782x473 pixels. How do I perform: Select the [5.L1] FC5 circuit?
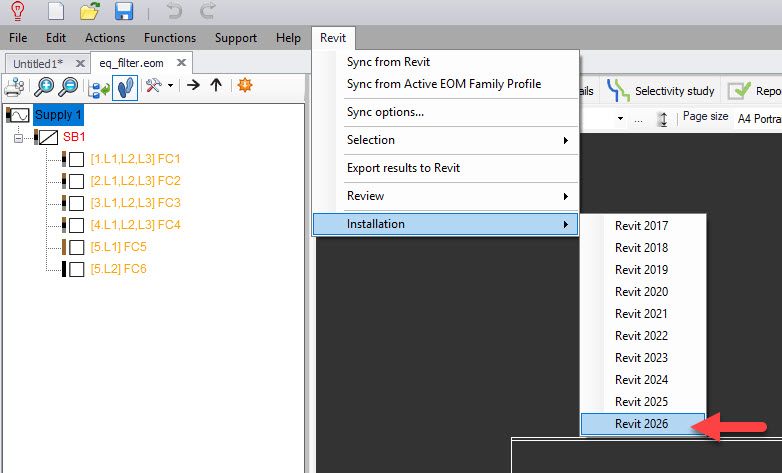click(118, 247)
